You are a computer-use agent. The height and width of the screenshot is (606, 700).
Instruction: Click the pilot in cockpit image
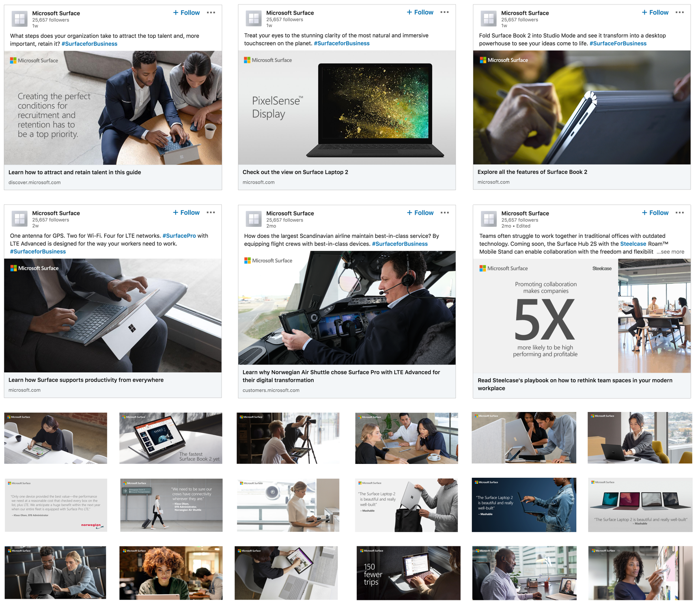pyautogui.click(x=347, y=308)
